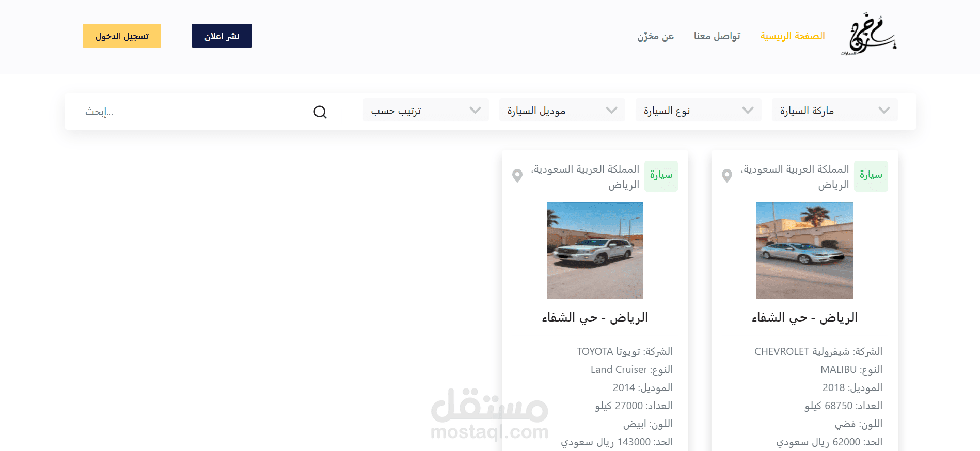Click location text on the Toyota card header

click(585, 177)
